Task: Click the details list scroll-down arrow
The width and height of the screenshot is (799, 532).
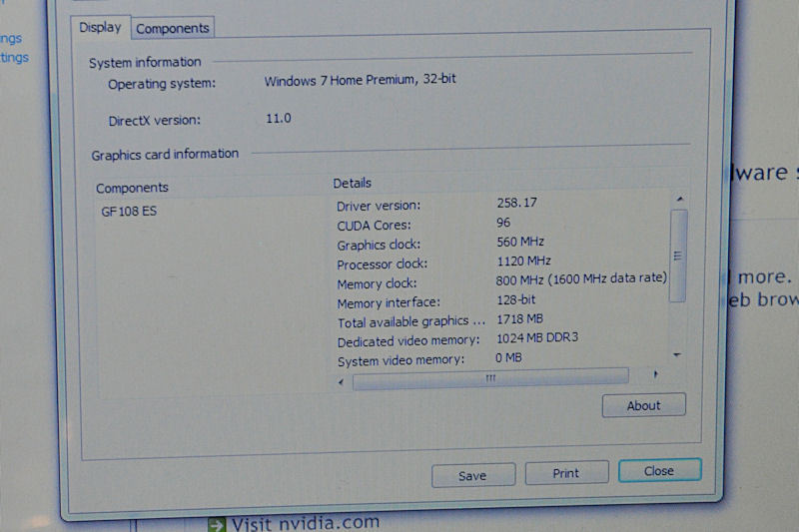Action: click(x=677, y=354)
